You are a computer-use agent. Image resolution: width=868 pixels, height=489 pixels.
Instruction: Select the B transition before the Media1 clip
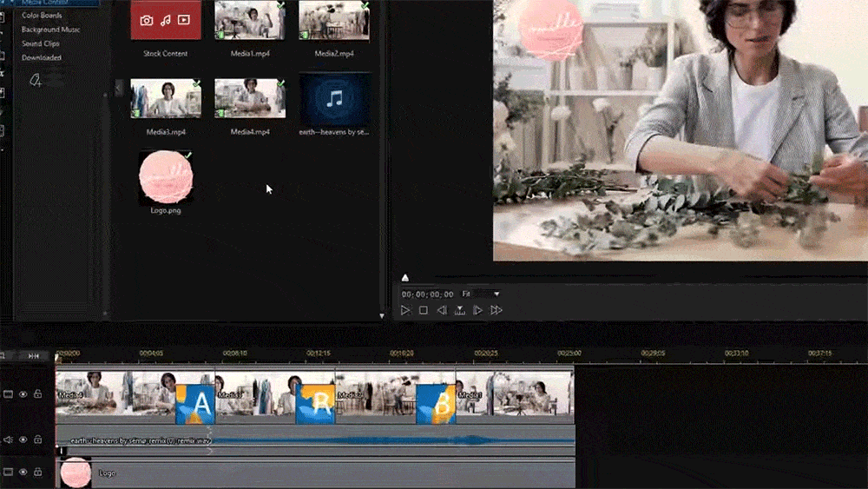tap(436, 404)
